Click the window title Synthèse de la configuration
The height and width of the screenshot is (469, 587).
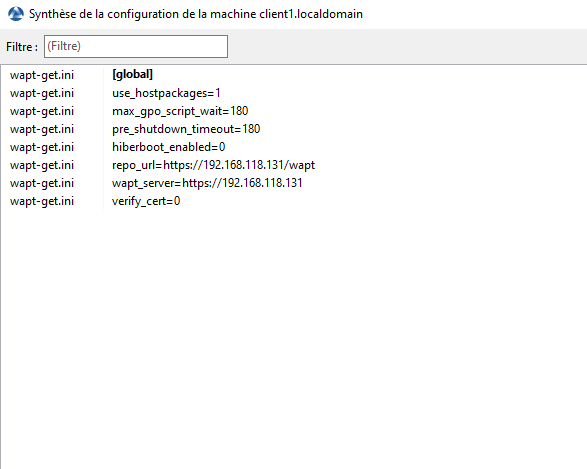(196, 14)
